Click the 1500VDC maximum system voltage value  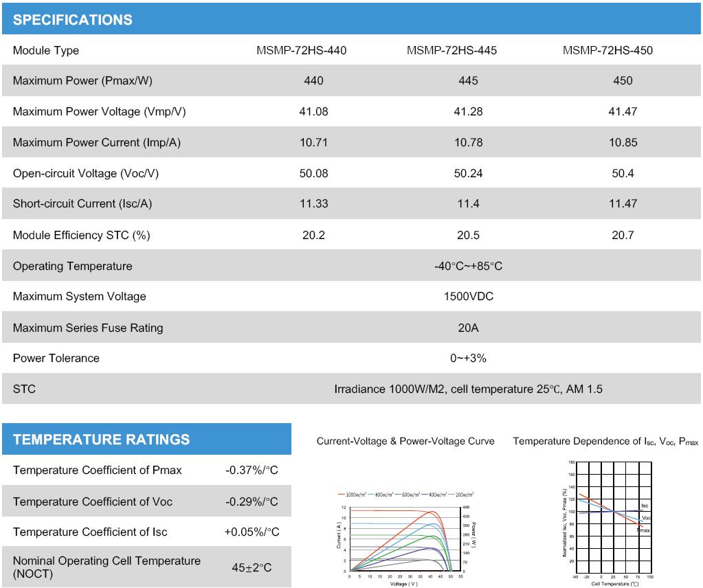click(x=468, y=296)
